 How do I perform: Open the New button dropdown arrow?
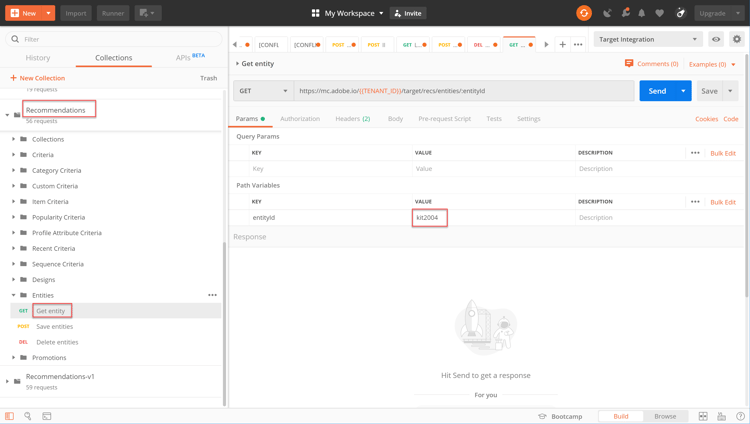coord(48,13)
